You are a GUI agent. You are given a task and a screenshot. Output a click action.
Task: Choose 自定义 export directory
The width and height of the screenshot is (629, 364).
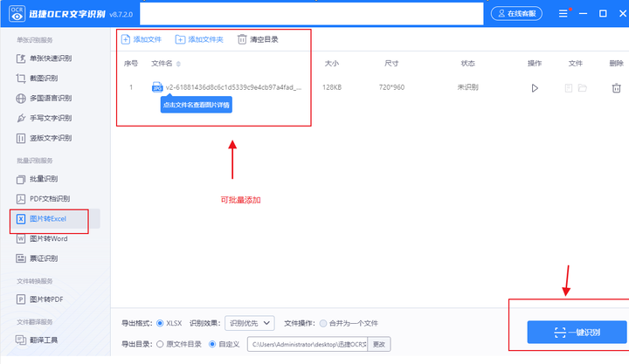pyautogui.click(x=212, y=344)
